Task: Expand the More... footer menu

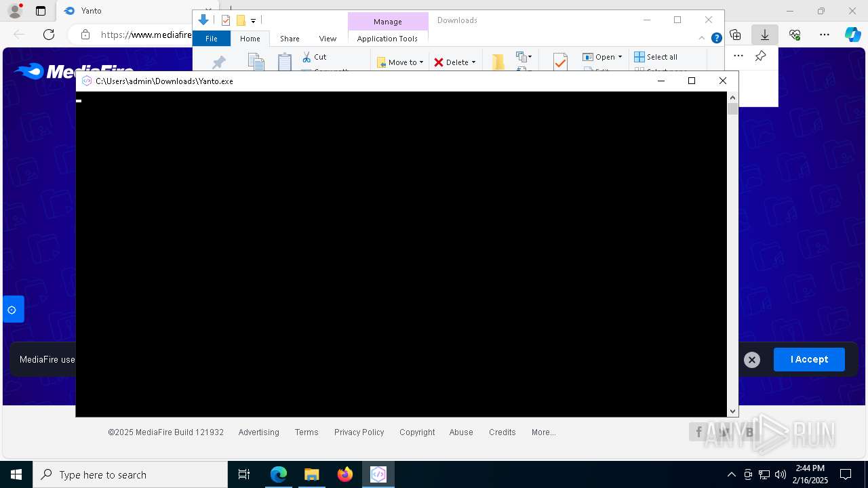Action: (544, 432)
